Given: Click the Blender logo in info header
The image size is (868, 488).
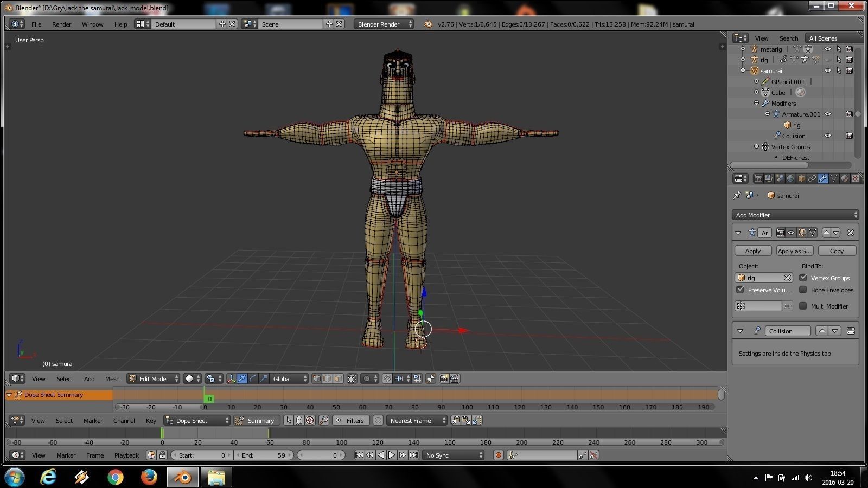Looking at the screenshot, I should point(428,24).
